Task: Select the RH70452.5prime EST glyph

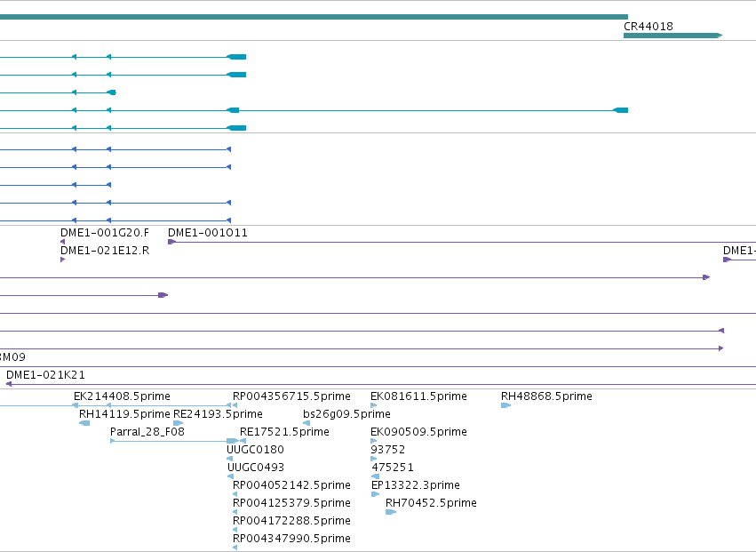Action: tap(391, 512)
